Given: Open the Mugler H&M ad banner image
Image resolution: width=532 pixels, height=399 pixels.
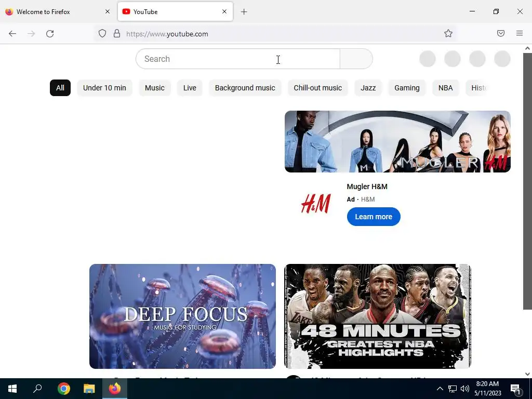Looking at the screenshot, I should click(397, 141).
